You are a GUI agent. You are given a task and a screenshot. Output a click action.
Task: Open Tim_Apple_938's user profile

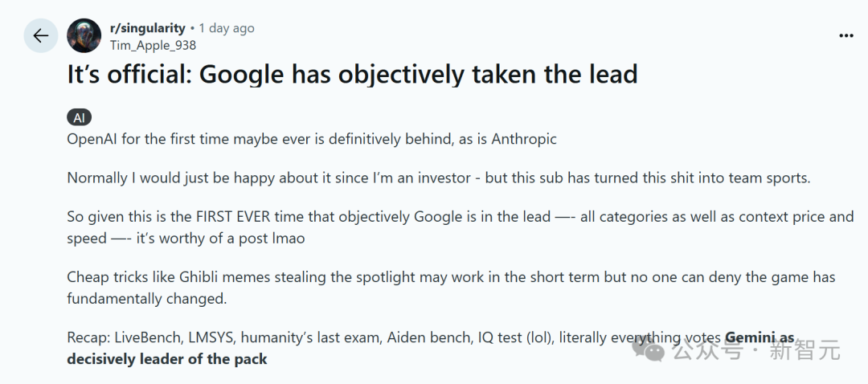(153, 45)
